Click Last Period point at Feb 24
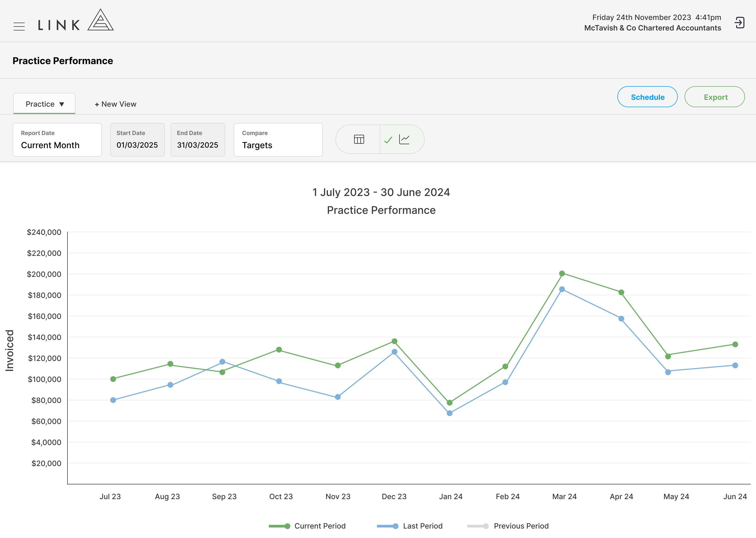This screenshot has width=756, height=538. [x=505, y=382]
